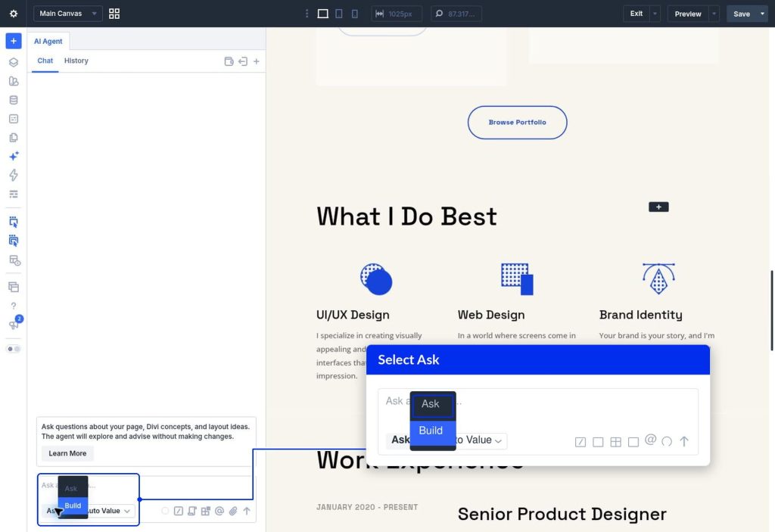This screenshot has width=775, height=532.
Task: Open the windows stack icon in sidebar
Action: (x=14, y=287)
